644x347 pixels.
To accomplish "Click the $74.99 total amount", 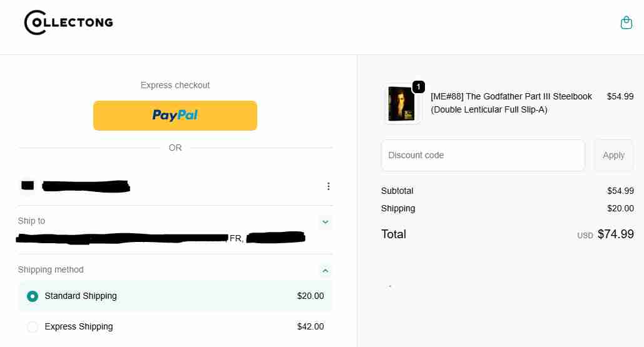I will (615, 234).
